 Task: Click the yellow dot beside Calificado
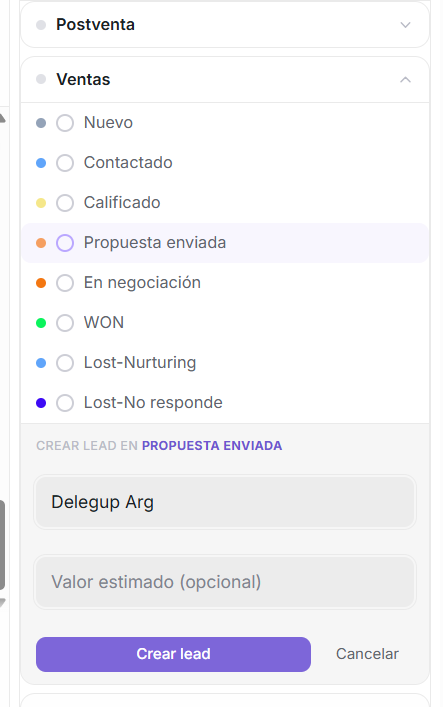41,203
